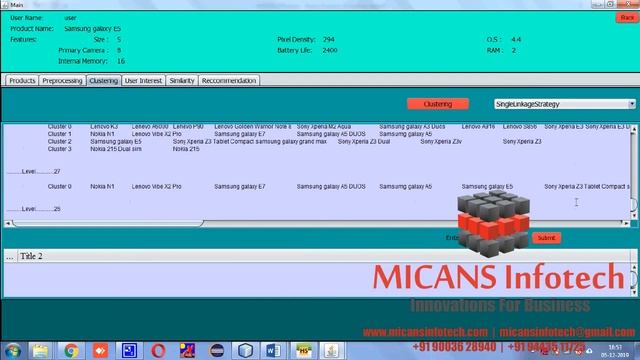Open the HS database app in taskbar

(303, 351)
